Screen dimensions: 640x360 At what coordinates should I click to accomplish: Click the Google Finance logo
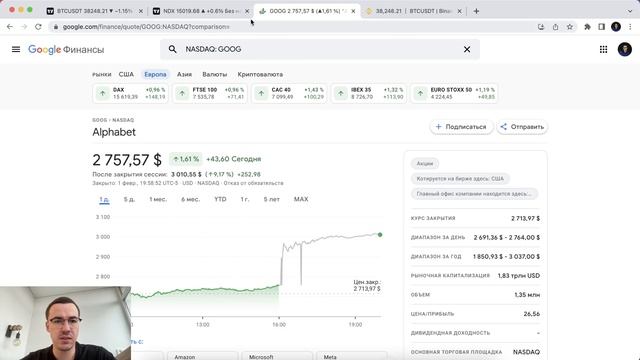click(66, 49)
